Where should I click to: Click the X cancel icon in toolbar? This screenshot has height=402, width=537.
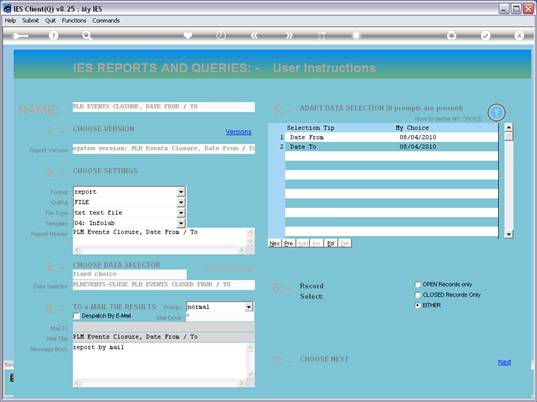(519, 35)
